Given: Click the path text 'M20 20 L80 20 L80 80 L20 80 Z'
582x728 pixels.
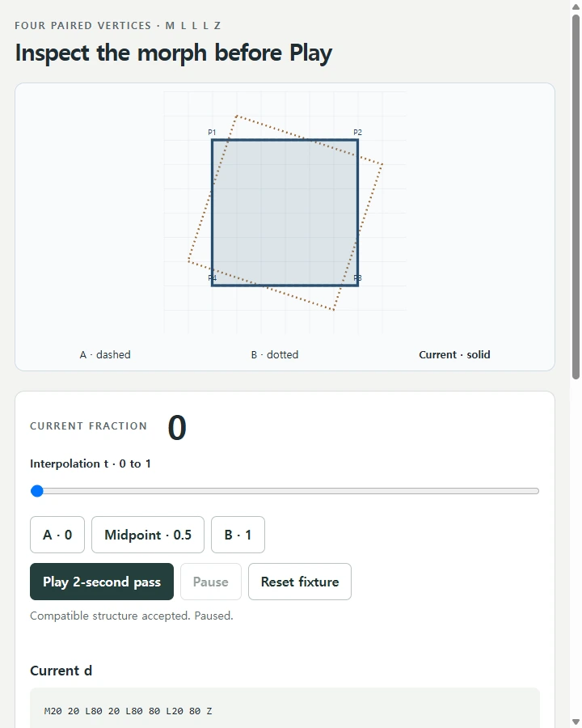Looking at the screenshot, I should [128, 711].
